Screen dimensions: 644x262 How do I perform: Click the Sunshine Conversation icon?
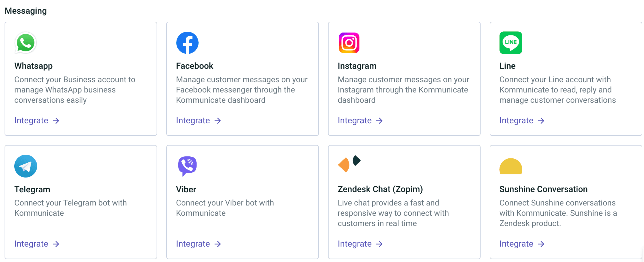[x=510, y=166]
